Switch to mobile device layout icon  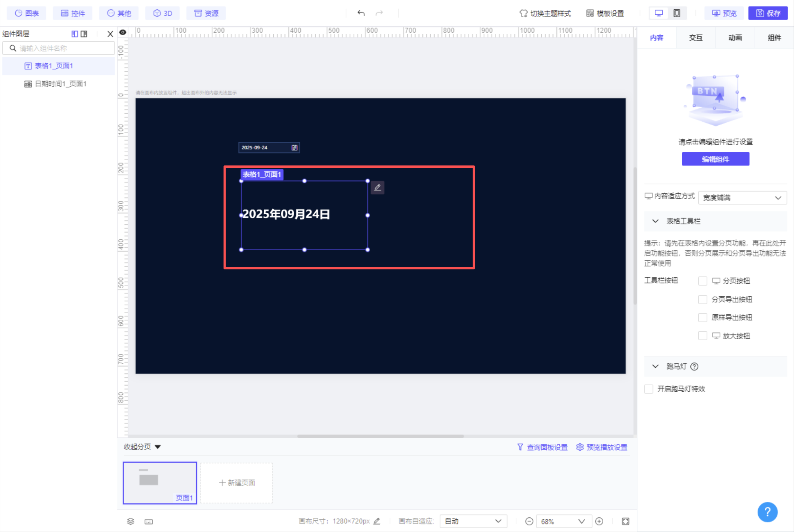676,13
